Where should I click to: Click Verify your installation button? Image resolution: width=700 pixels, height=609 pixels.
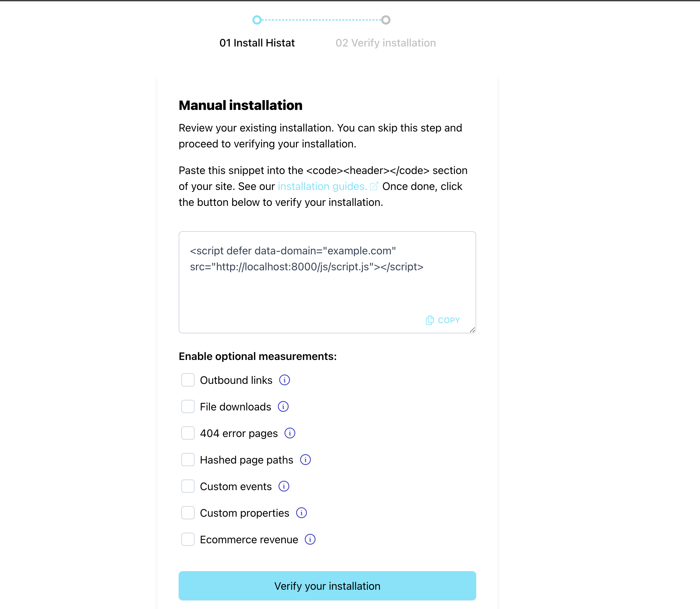pyautogui.click(x=327, y=586)
